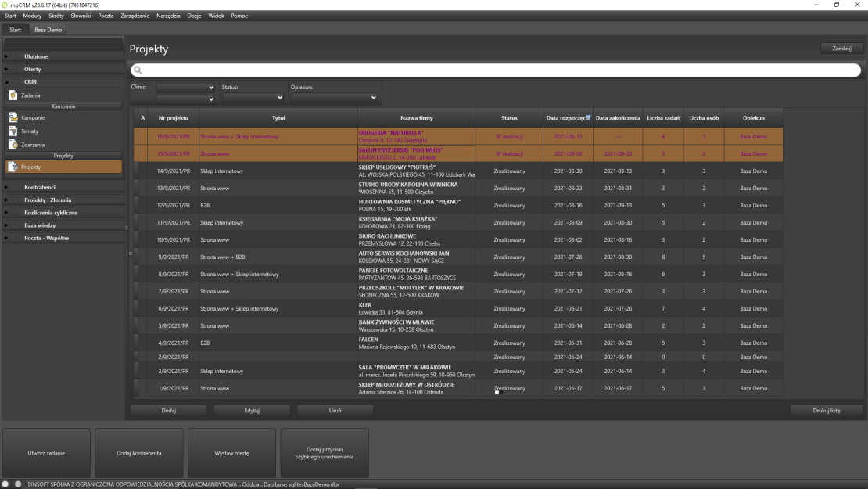868x489 pixels.
Task: Click the Projekty search input field
Action: (496, 70)
